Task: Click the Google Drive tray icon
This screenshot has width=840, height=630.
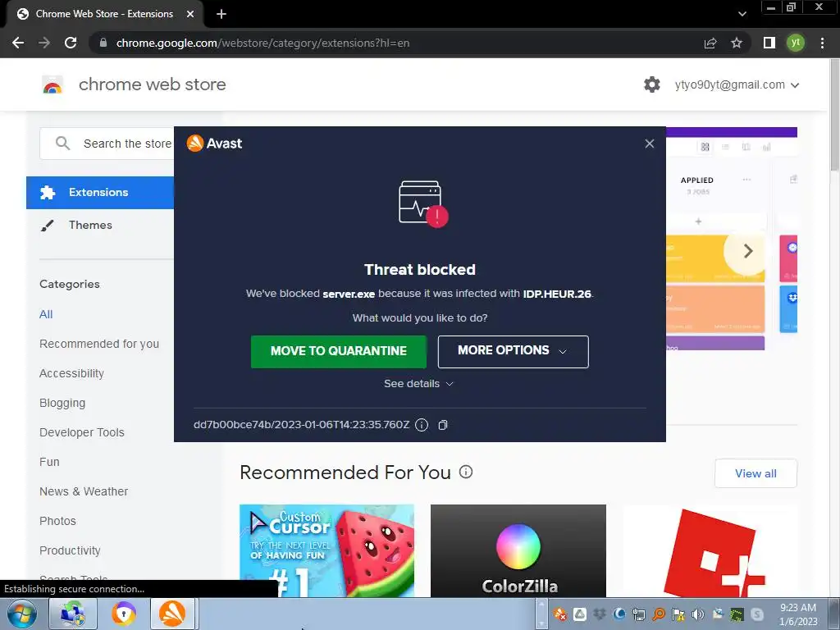Action: [580, 614]
